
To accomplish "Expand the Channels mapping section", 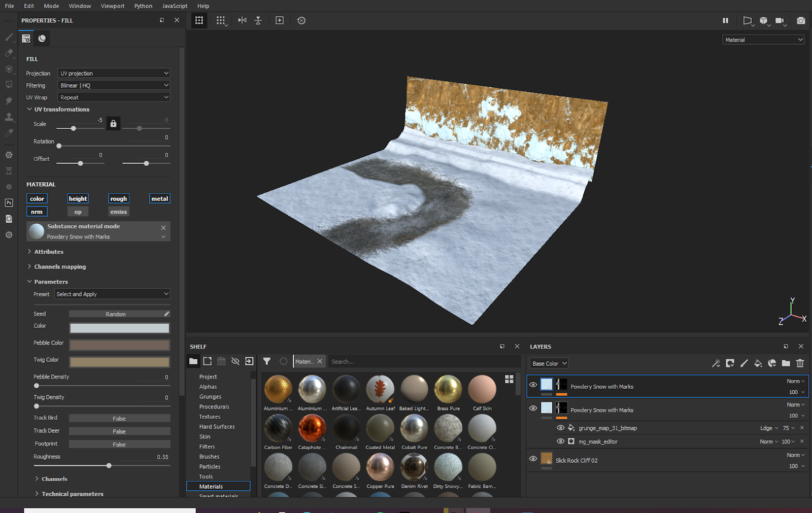I will pyautogui.click(x=60, y=267).
